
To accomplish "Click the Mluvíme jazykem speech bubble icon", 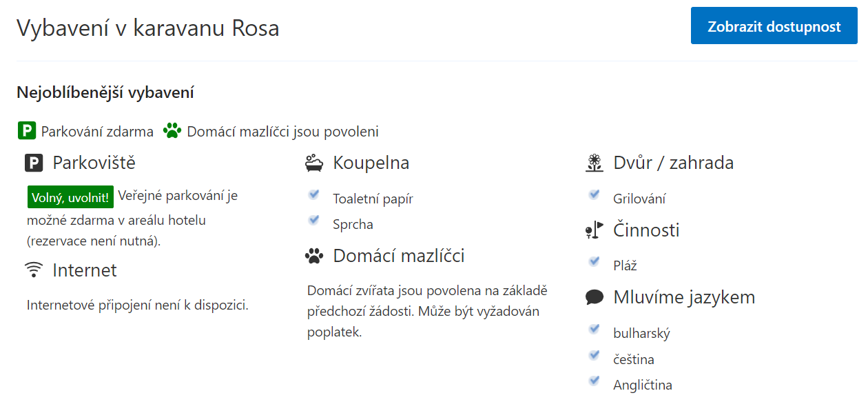I will [x=594, y=297].
